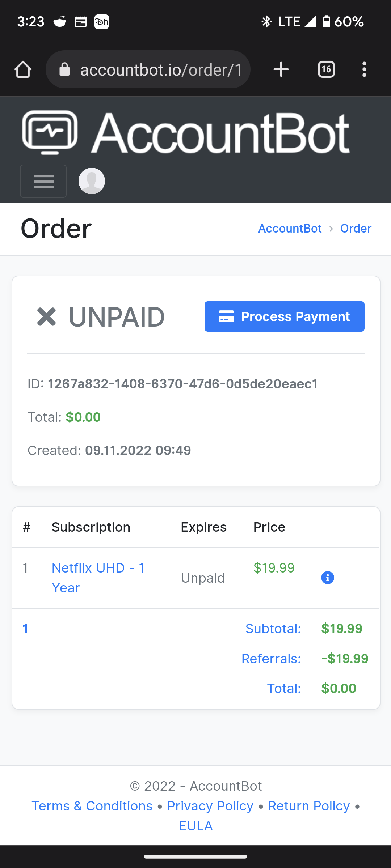Tap the lock icon in address bar

(64, 69)
